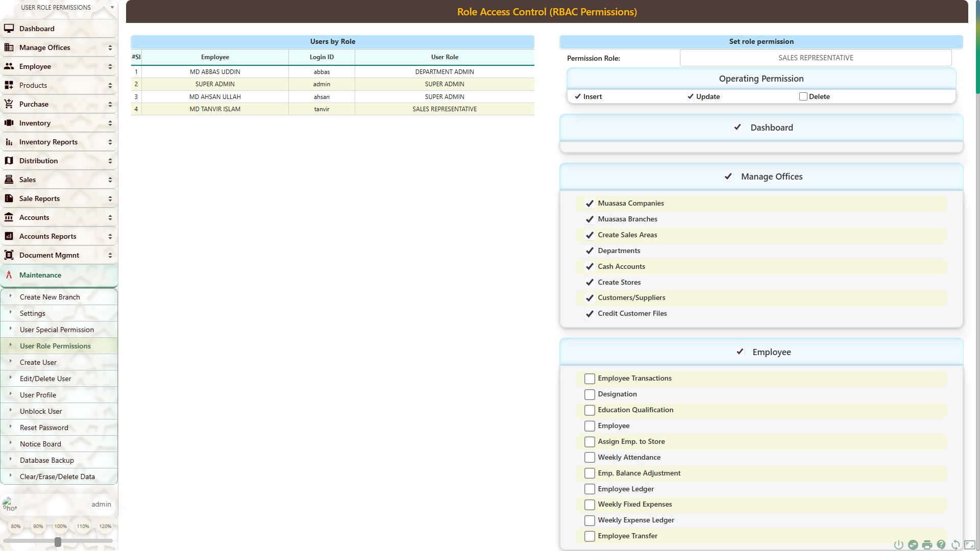Select MD TANVIR ISLAM row

215,109
